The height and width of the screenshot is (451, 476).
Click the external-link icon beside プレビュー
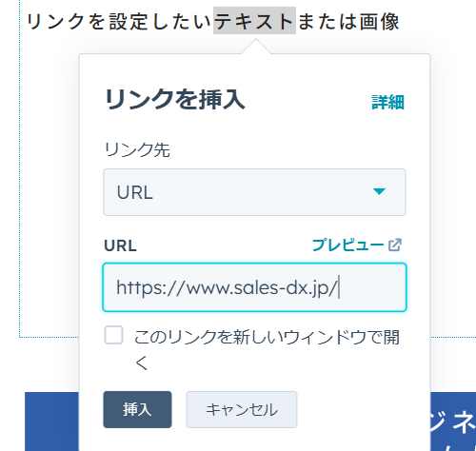[395, 245]
